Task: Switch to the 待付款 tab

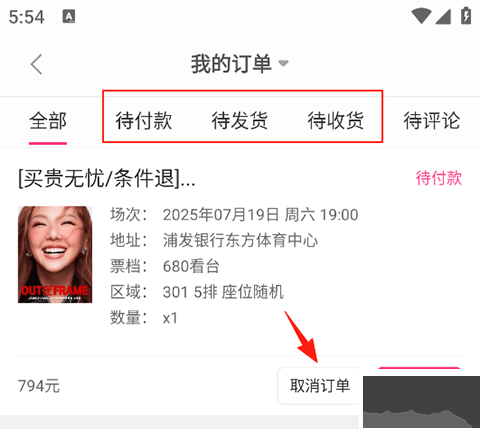Action: pyautogui.click(x=144, y=121)
